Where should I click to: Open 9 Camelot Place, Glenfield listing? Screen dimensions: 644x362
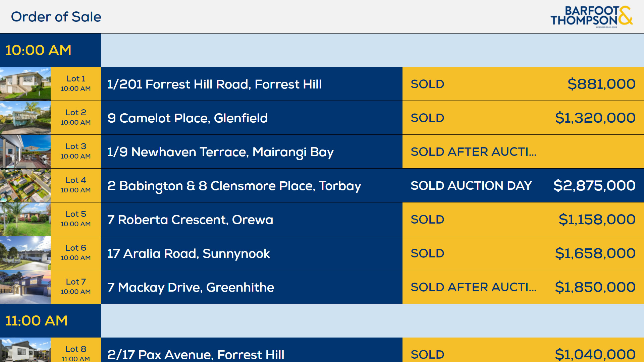187,118
